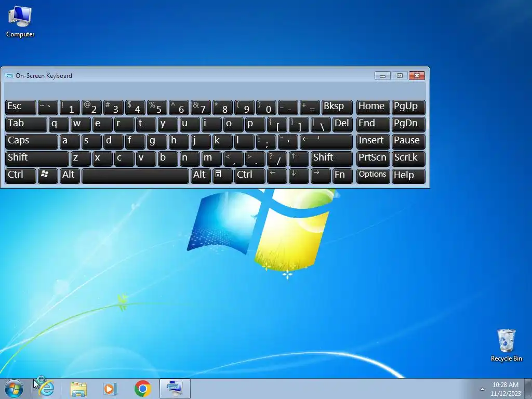Tap the spacebar on keyboard
This screenshot has height=399, width=532.
pos(135,176)
